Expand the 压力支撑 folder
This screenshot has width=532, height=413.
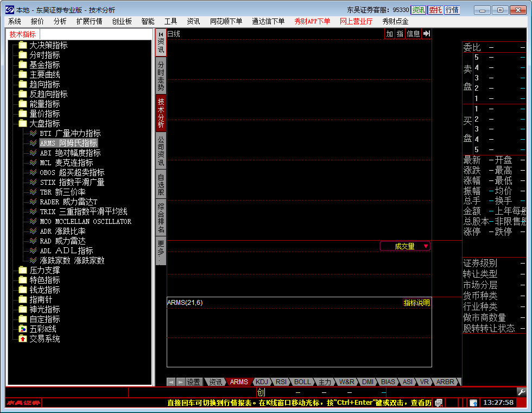click(x=22, y=271)
